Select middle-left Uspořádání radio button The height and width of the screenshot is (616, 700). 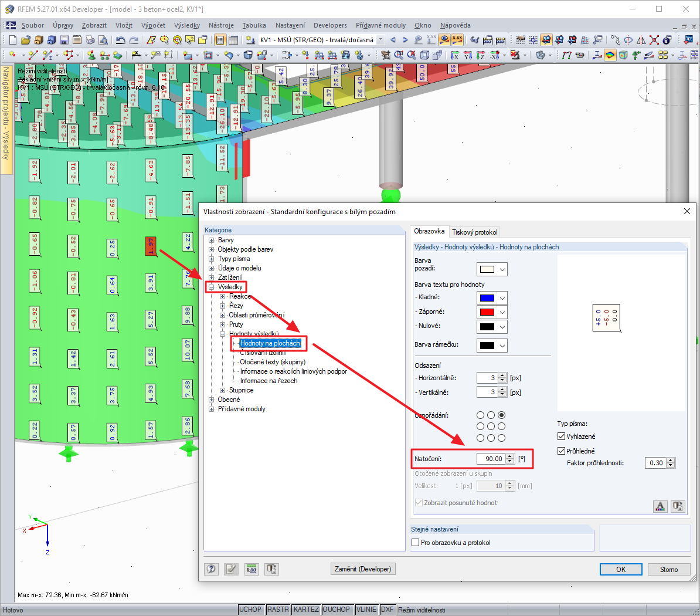click(480, 426)
